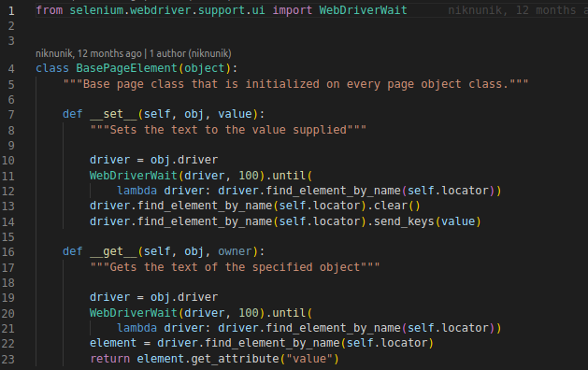Click the WebDriverWait name in the import statement

[x=363, y=10]
